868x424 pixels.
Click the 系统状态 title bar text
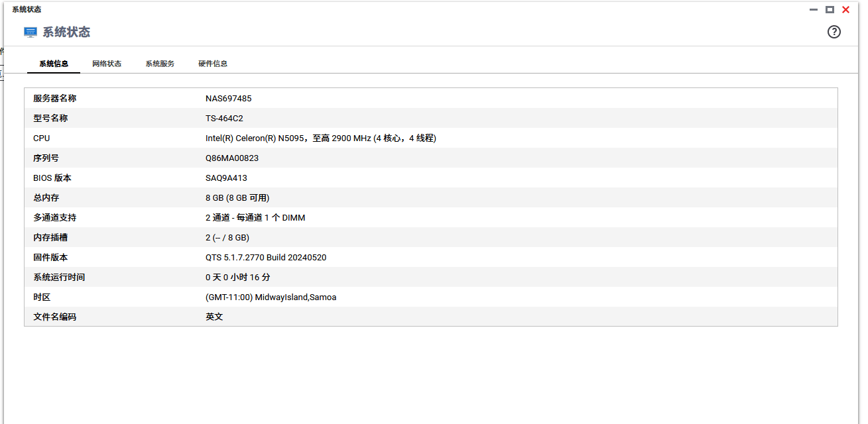[x=27, y=9]
